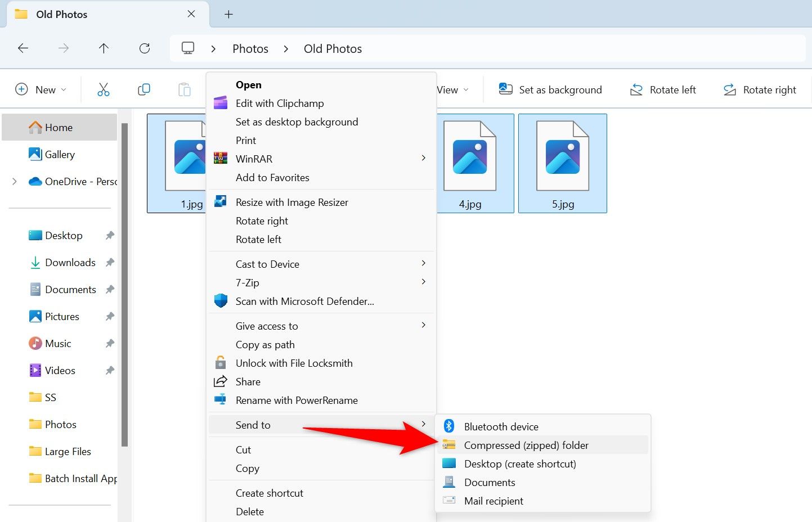
Task: Select Bluetooth device in Send to submenu
Action: click(x=501, y=427)
